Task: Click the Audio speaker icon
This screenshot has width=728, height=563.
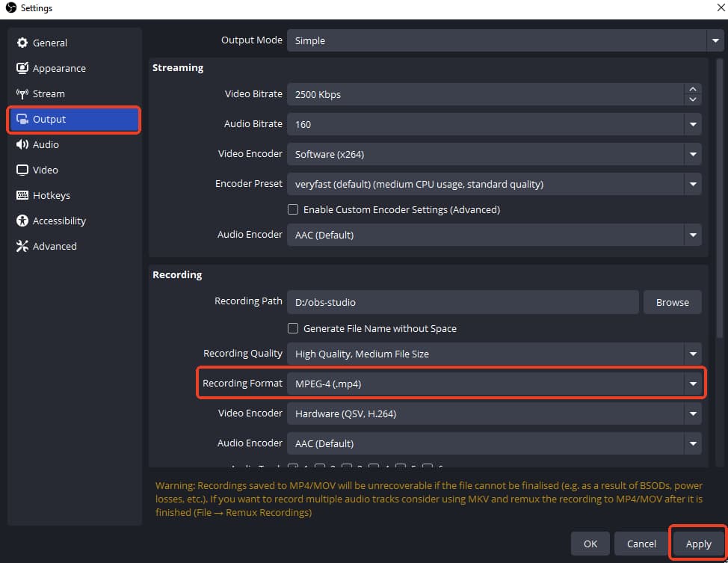Action: (x=22, y=144)
